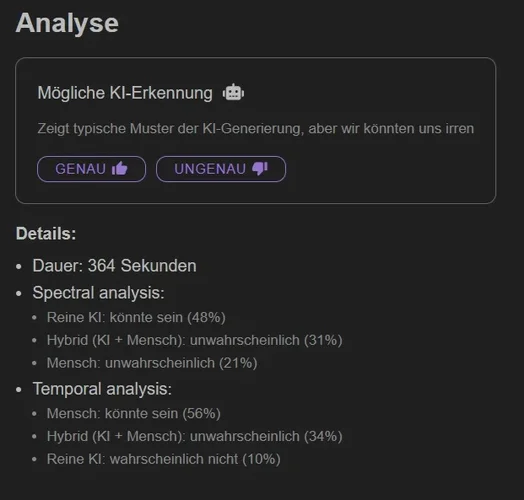Select the Analyse heading
Viewport: 524px width, 500px height.
67,23
